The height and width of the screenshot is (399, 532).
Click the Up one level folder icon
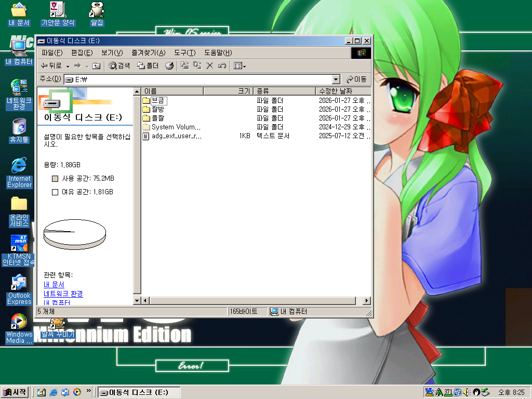[x=96, y=66]
